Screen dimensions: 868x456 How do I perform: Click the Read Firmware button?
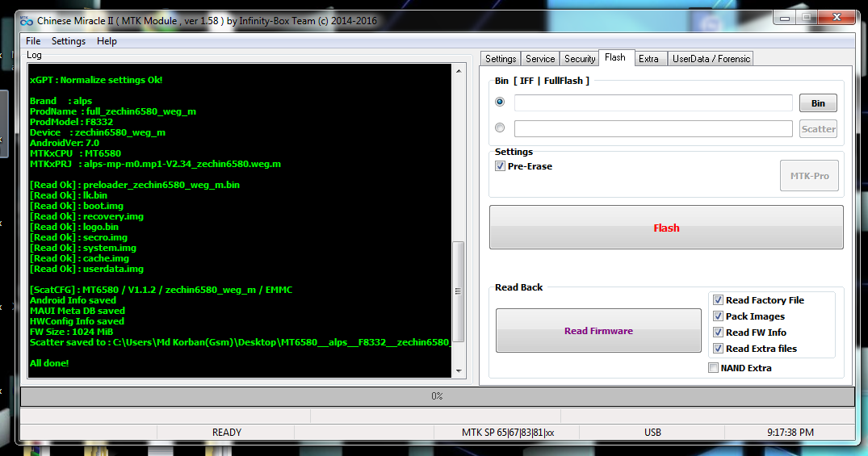[x=598, y=330]
